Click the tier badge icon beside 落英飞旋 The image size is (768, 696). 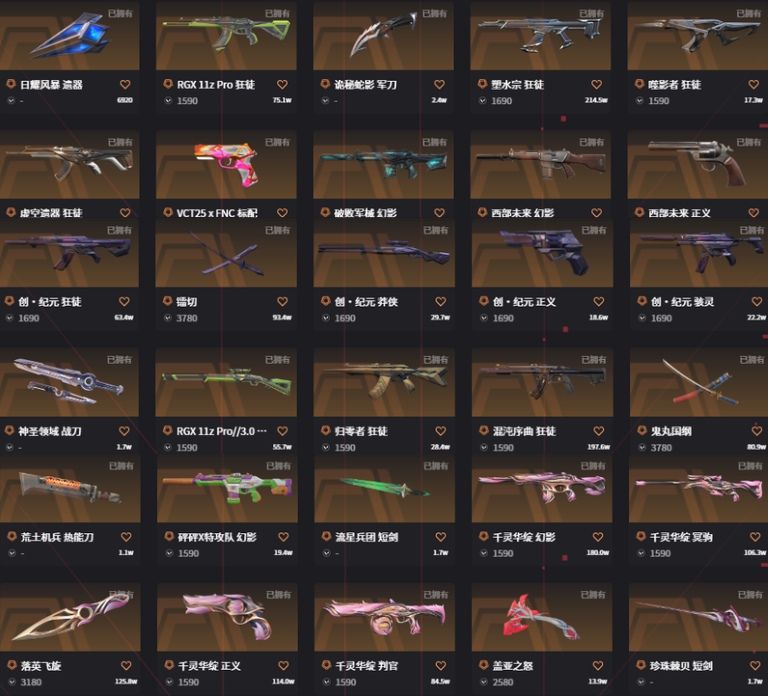(12, 665)
